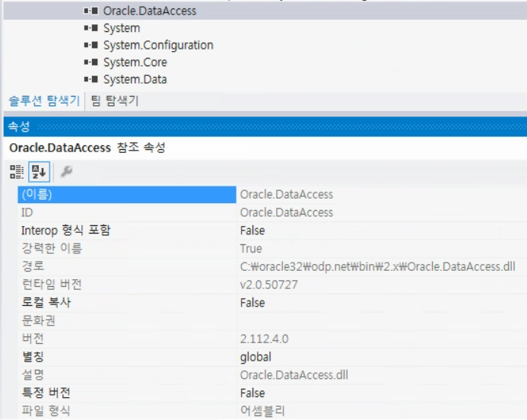Toggle the Alphabetical sort icon

[x=39, y=172]
